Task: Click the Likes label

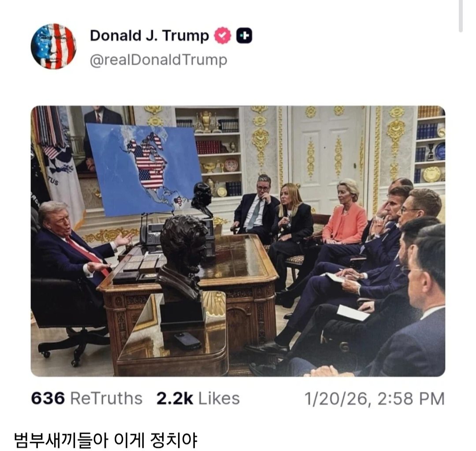Action: point(219,399)
